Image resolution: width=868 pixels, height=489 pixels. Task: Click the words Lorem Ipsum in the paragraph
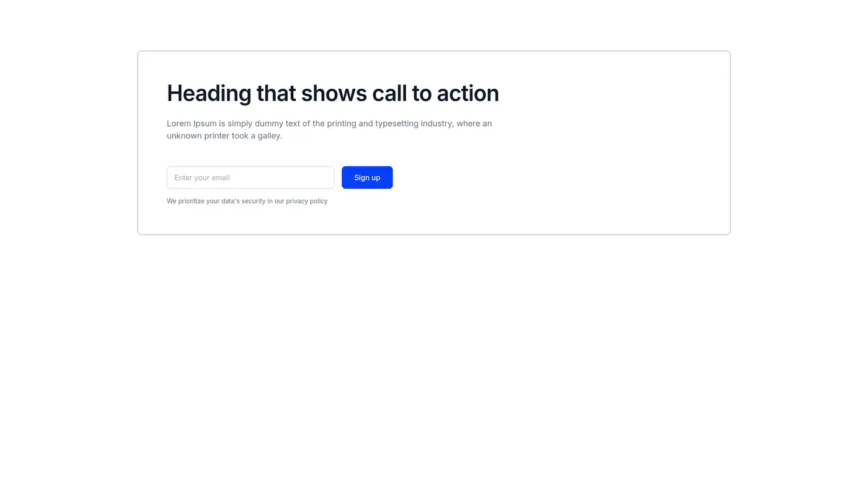(x=192, y=123)
